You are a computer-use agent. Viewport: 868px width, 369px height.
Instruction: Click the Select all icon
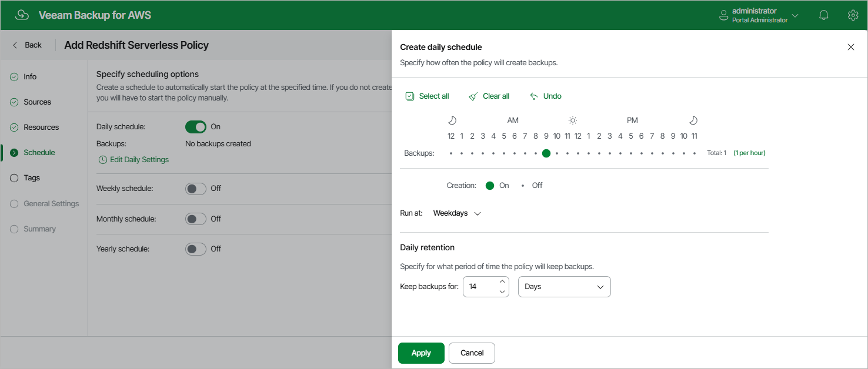pos(410,96)
